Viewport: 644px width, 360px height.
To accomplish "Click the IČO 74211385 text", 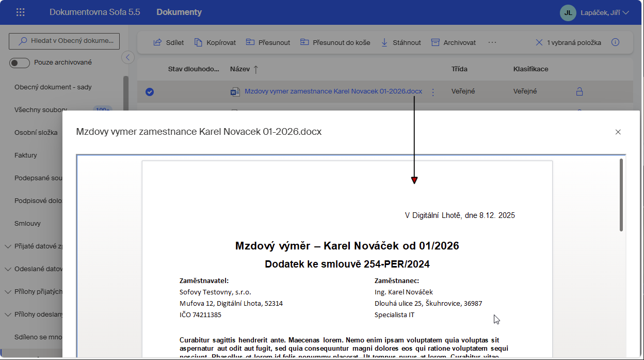I will click(x=200, y=315).
